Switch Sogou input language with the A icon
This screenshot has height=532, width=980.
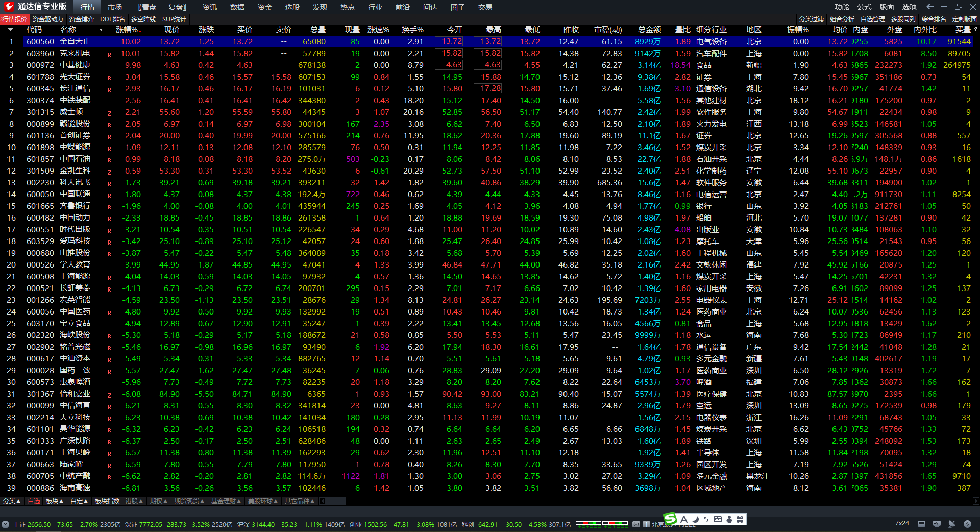click(684, 519)
